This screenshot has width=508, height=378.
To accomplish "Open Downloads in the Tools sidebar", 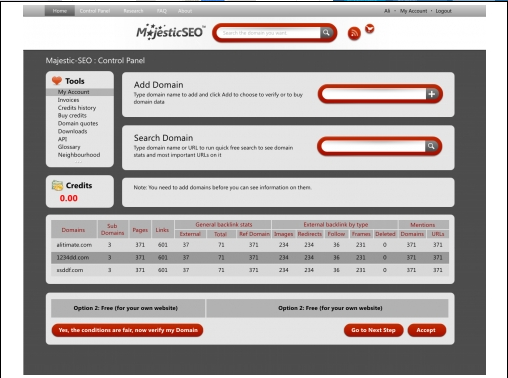I will pyautogui.click(x=72, y=131).
